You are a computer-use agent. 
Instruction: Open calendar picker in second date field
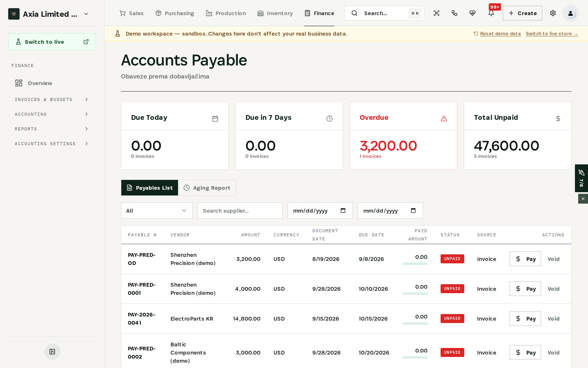click(413, 211)
